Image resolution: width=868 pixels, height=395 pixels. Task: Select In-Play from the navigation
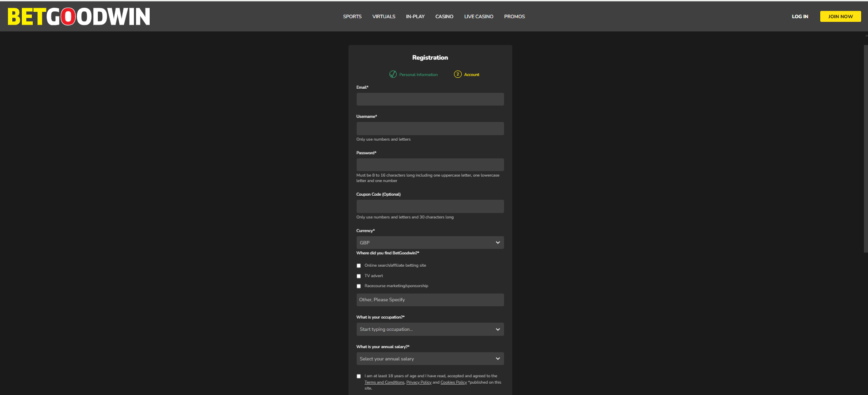point(415,16)
